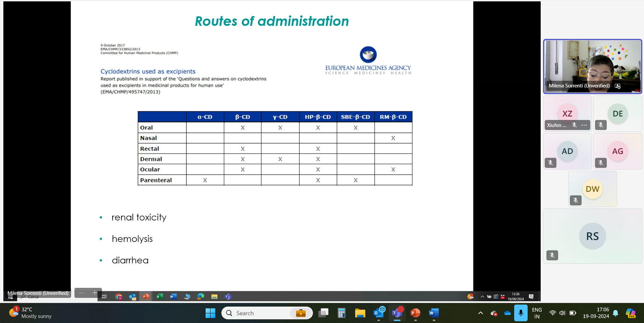Click the 'Routes of administration' slide title
Screen dimensions: 644x323
(272, 21)
